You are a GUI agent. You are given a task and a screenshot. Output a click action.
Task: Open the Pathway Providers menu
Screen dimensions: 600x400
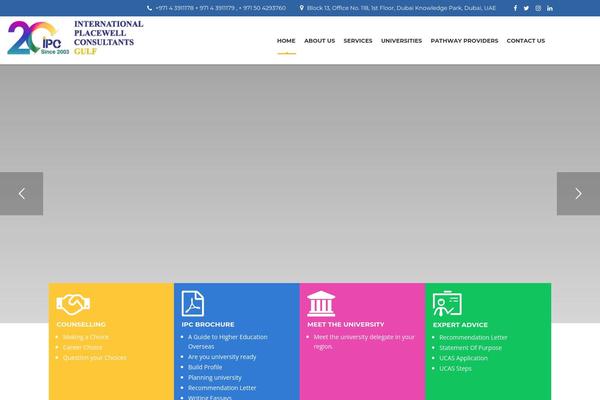pyautogui.click(x=464, y=41)
